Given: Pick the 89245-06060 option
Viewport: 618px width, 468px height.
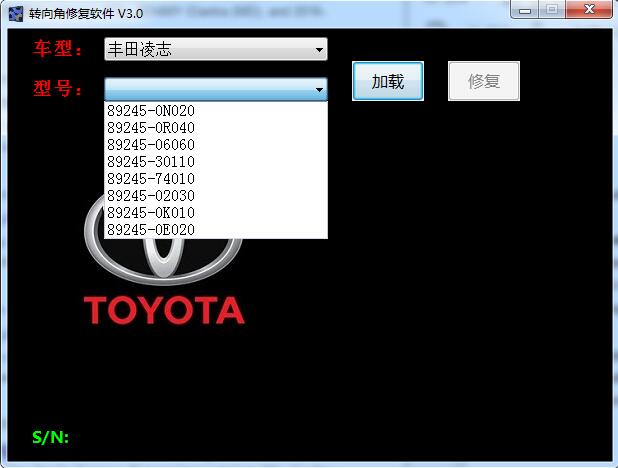Looking at the screenshot, I should [151, 145].
